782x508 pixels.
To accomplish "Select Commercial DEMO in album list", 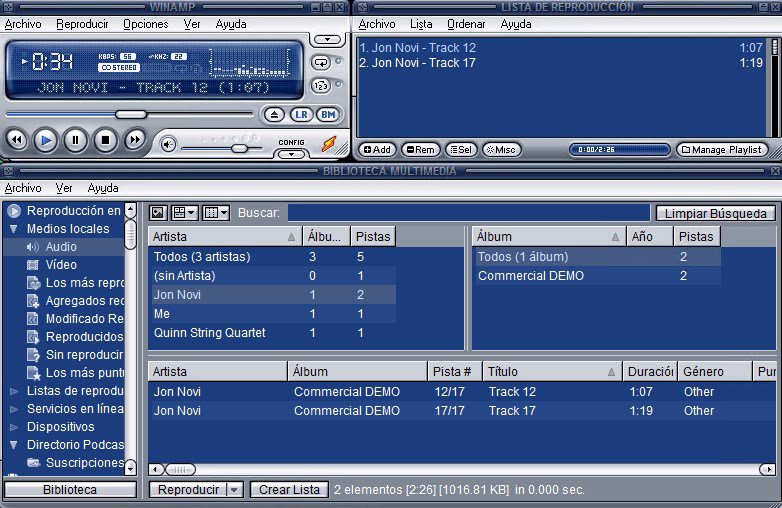I will [x=596, y=276].
